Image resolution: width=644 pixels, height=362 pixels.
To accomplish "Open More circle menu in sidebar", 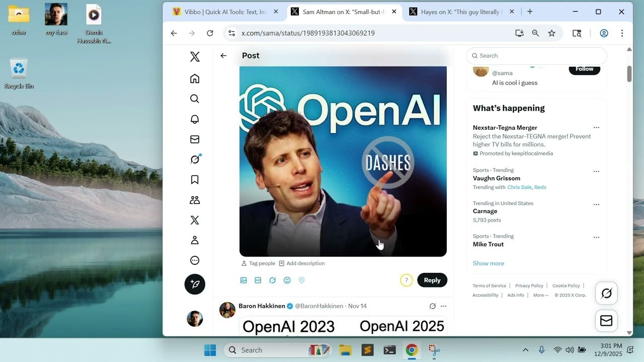I will pyautogui.click(x=195, y=260).
